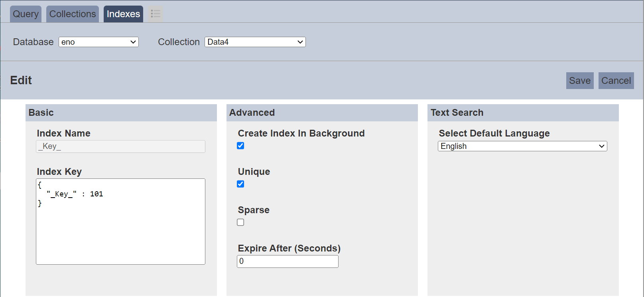644x297 pixels.
Task: Click the Basic panel header
Action: pos(121,113)
